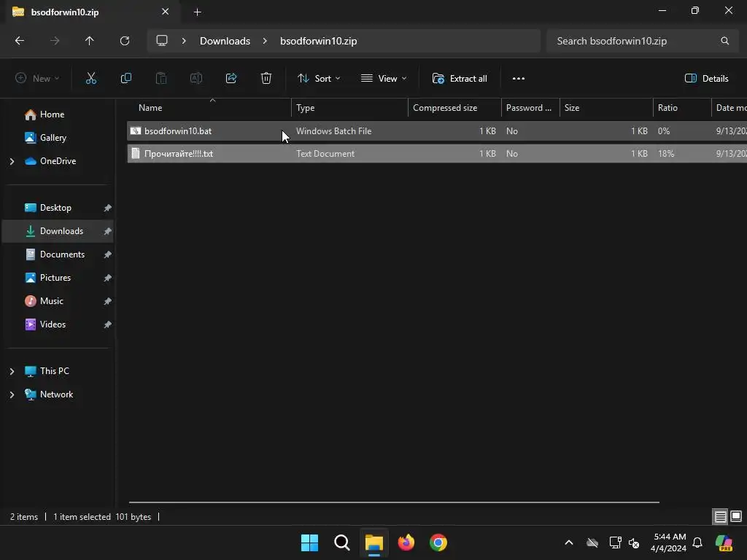
Task: Go up one folder level
Action: (90, 41)
